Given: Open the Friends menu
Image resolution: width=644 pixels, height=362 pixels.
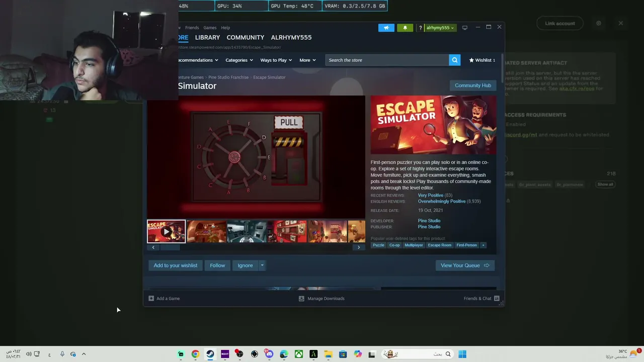Looking at the screenshot, I should point(192,28).
